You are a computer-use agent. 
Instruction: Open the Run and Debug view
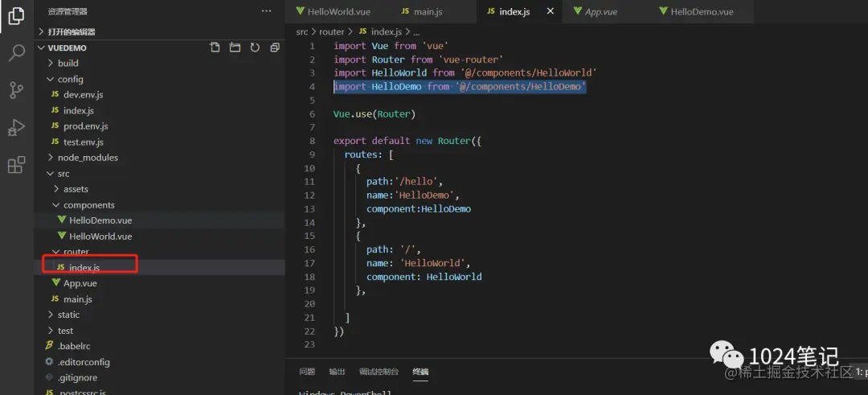coord(16,127)
